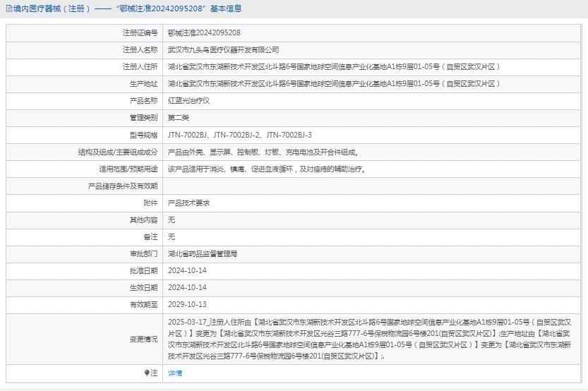Image resolution: width=588 pixels, height=391 pixels.
Task: Click the bullet icon next to 注
Action: click(x=147, y=373)
